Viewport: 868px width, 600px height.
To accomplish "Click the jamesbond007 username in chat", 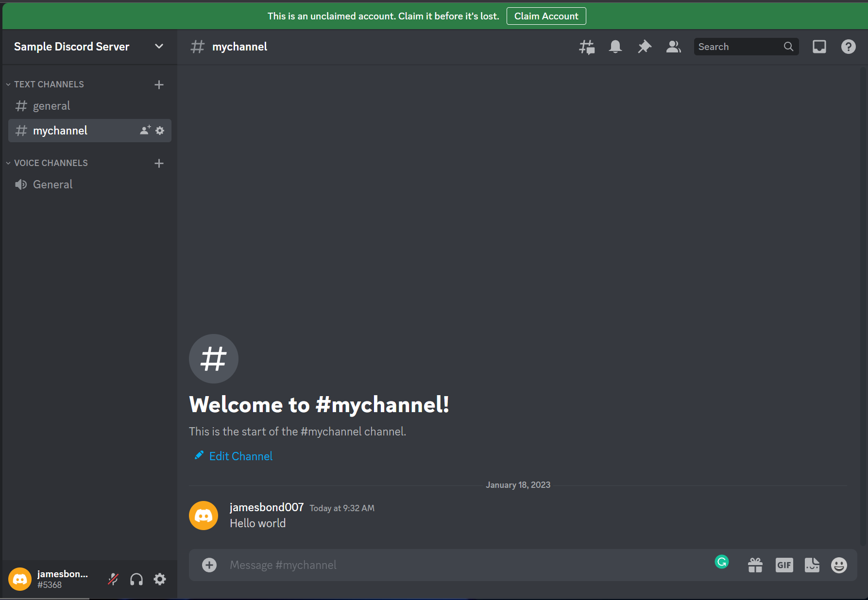I will [x=267, y=507].
